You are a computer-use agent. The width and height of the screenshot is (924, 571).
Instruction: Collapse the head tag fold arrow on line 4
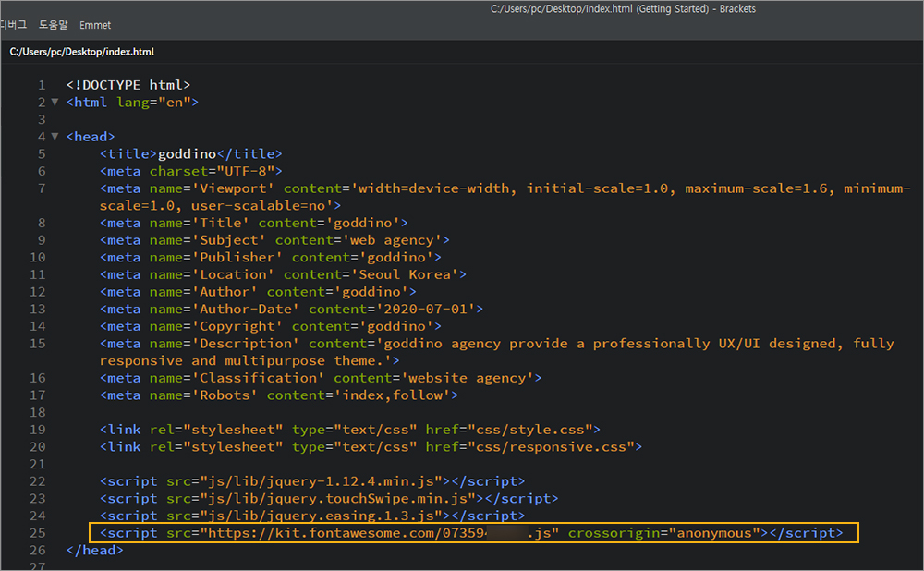click(x=55, y=136)
